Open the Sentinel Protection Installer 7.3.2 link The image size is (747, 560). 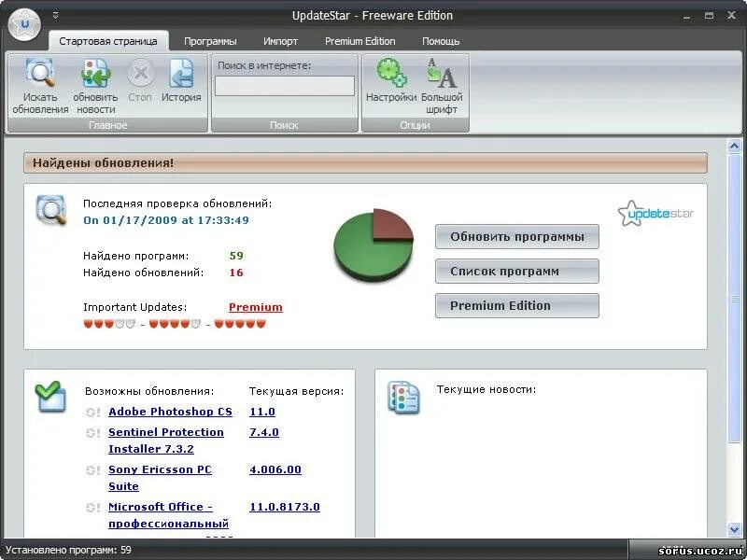(166, 441)
